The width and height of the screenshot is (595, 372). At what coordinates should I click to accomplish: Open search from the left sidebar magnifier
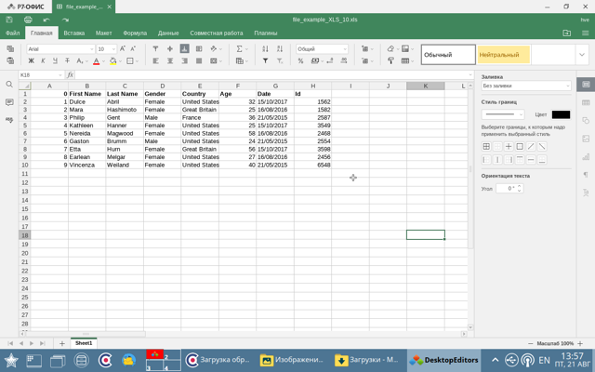pyautogui.click(x=9, y=84)
